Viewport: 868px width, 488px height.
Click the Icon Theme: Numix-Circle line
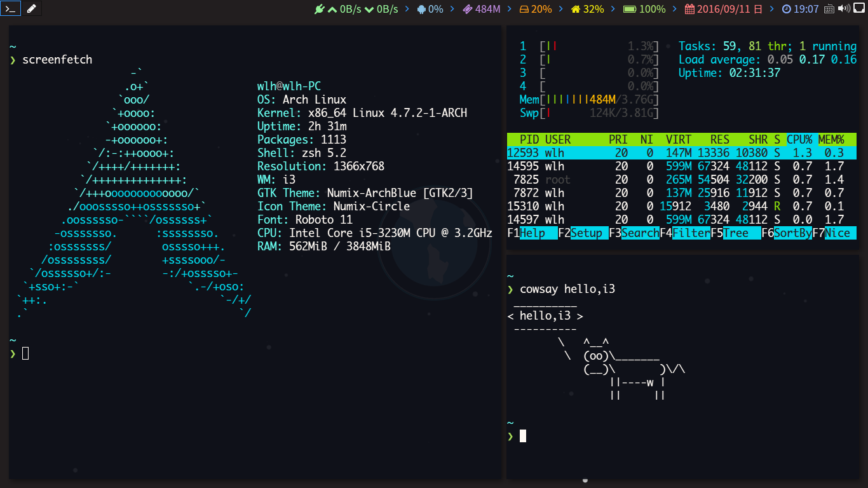334,207
